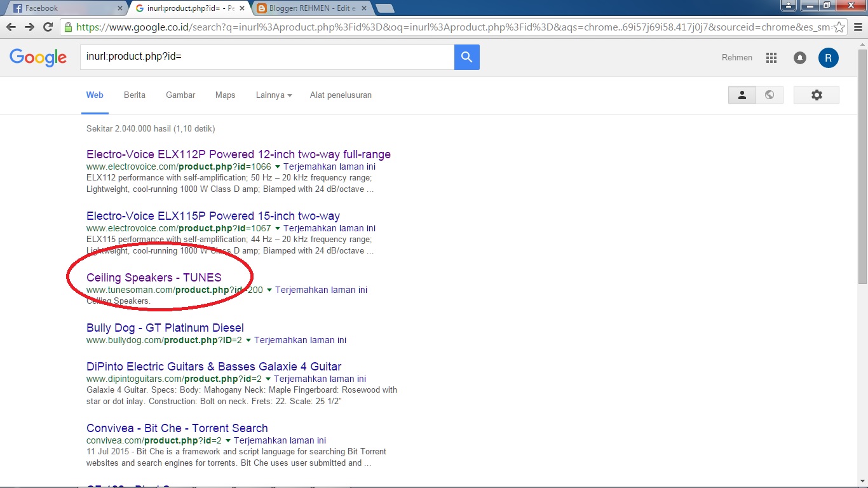
Task: Click the scrollbar down arrow
Action: [x=862, y=483]
